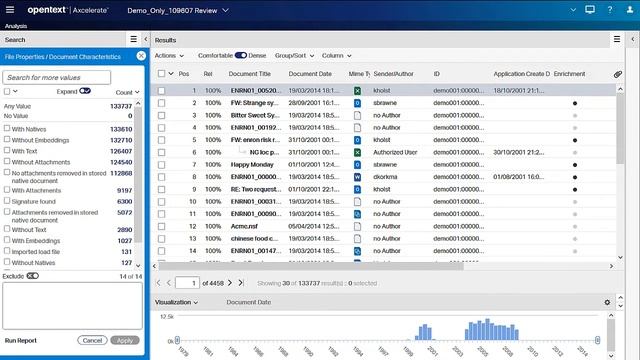Click the results horizontal scrollbar
The image size is (640, 360).
[311, 266]
